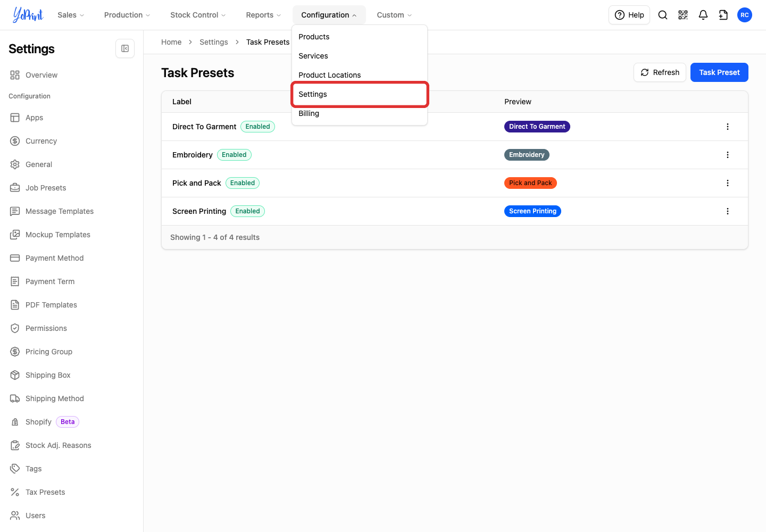Screen dimensions: 766x532
Task: Go to Settings breadcrumb link
Action: coord(214,42)
